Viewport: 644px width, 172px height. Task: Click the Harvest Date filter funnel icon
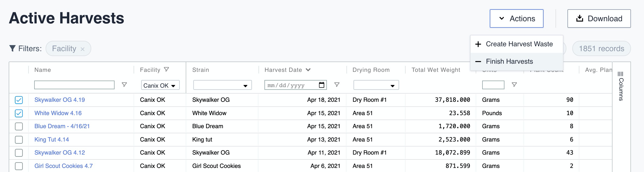(337, 85)
